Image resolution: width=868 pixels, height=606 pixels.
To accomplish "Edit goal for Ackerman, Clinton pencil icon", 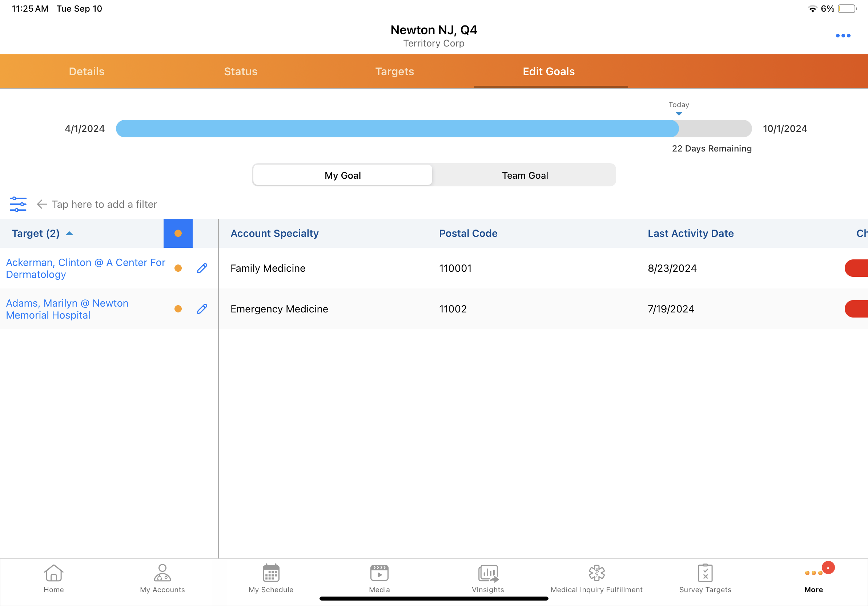I will (202, 268).
